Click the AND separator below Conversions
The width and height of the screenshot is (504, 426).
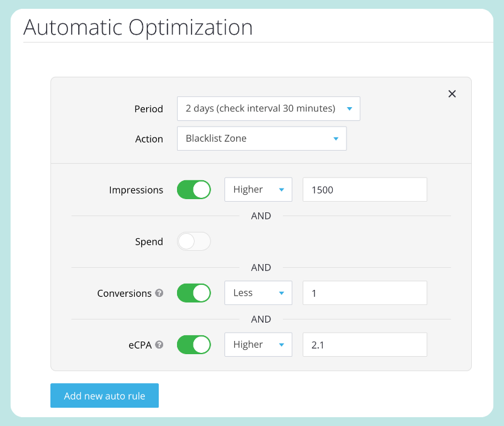point(261,319)
